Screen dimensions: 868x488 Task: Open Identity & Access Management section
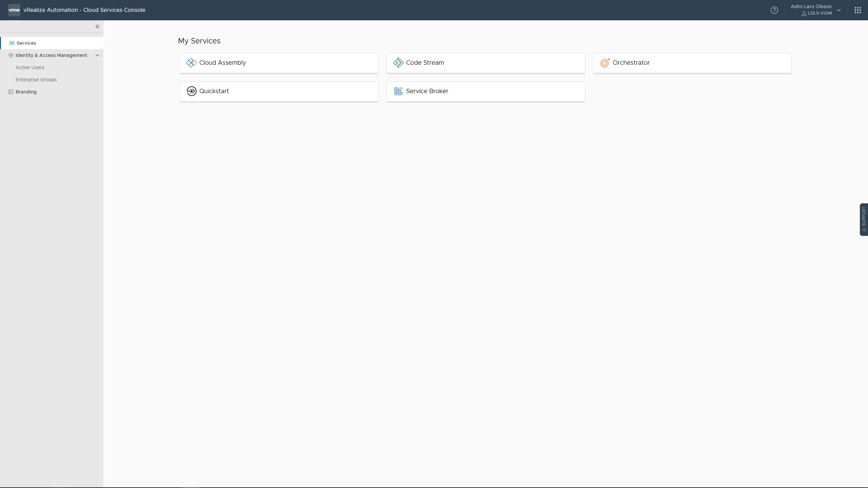(x=52, y=55)
